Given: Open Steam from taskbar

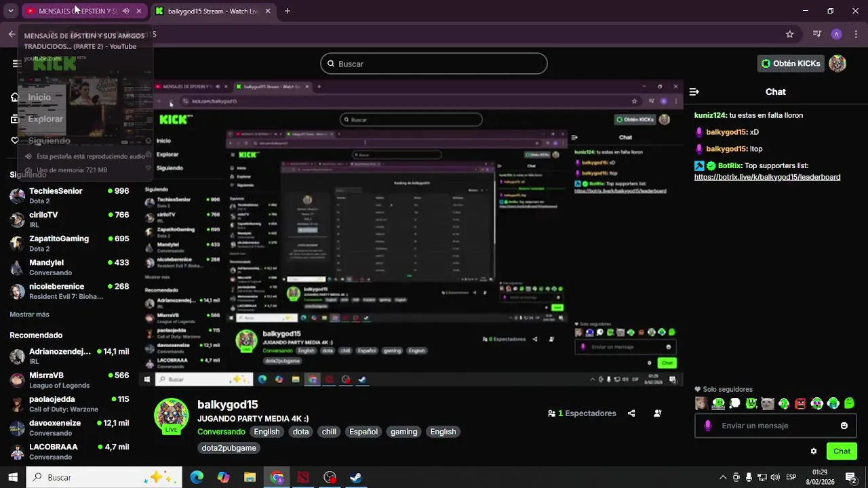Looking at the screenshot, I should (355, 477).
